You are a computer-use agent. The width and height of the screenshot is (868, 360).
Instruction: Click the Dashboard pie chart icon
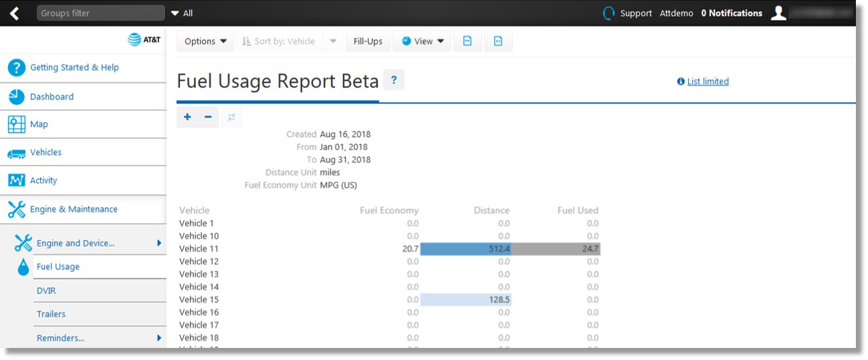tap(17, 97)
